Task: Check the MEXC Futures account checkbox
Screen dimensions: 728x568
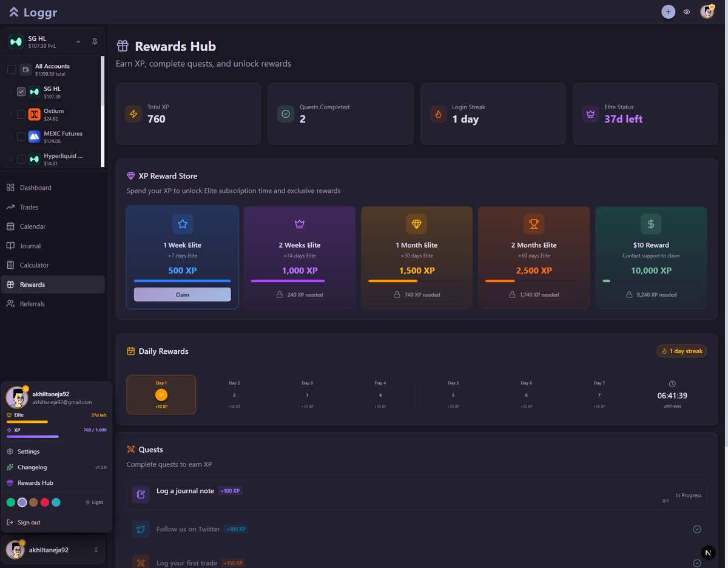Action: click(21, 137)
